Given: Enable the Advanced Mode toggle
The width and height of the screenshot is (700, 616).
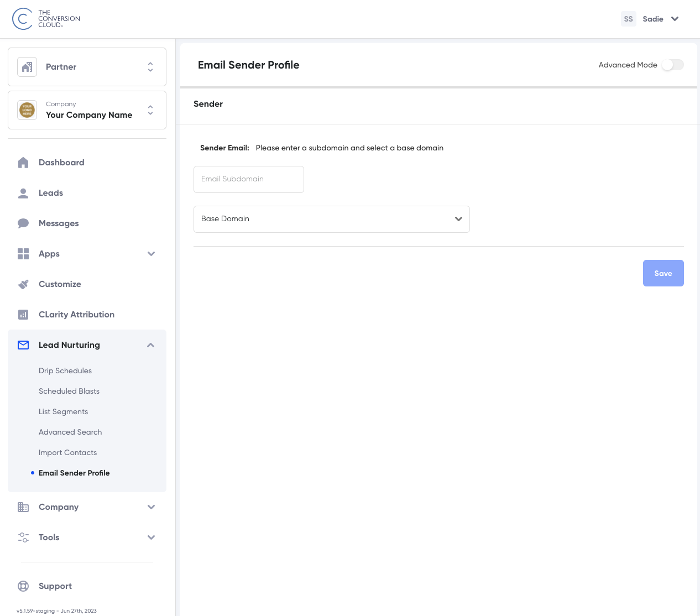Looking at the screenshot, I should 672,65.
